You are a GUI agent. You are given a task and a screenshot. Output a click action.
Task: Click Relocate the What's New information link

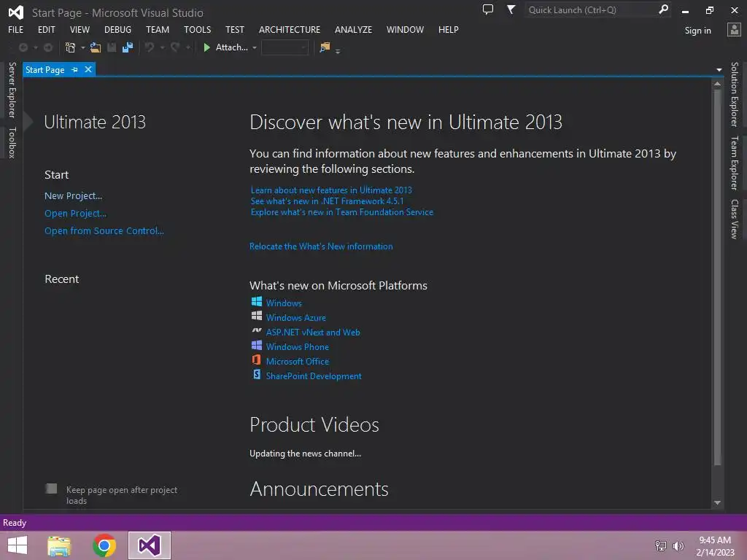click(321, 246)
